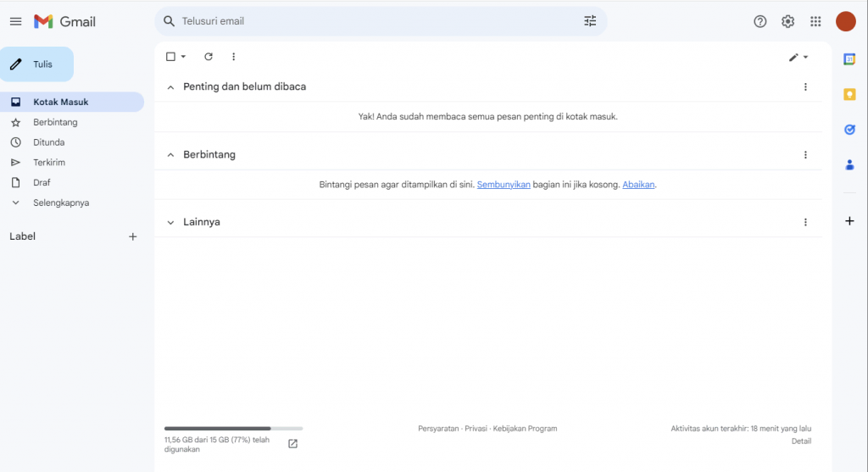868x472 pixels.
Task: Open the main menu hamburger icon
Action: 15,21
